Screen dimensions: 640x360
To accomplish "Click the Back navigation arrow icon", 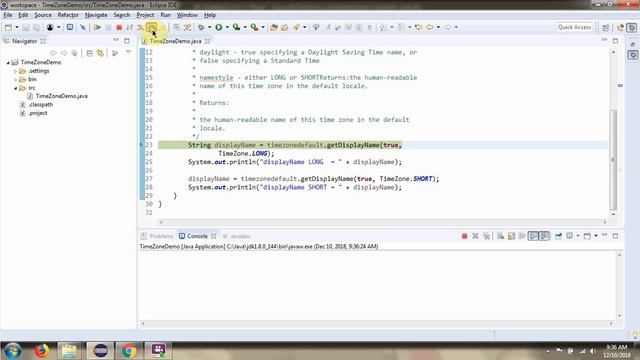I will tap(430, 27).
